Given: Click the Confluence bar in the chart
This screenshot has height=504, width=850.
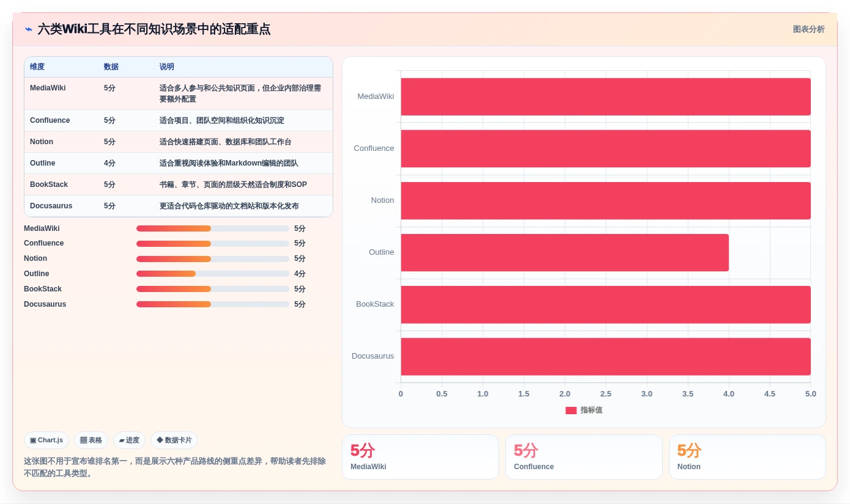Looking at the screenshot, I should [605, 148].
